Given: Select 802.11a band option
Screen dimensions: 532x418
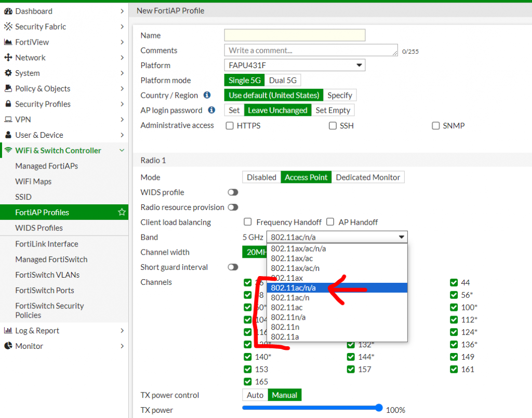Looking at the screenshot, I should (337, 337).
